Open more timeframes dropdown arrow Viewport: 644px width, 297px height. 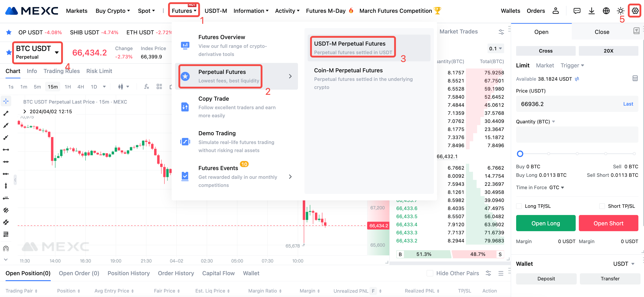pyautogui.click(x=104, y=87)
